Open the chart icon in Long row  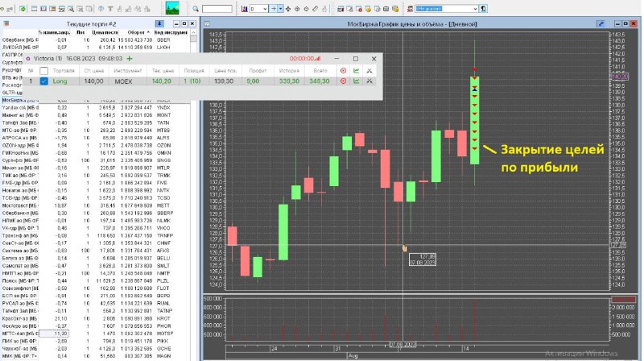coord(356,81)
